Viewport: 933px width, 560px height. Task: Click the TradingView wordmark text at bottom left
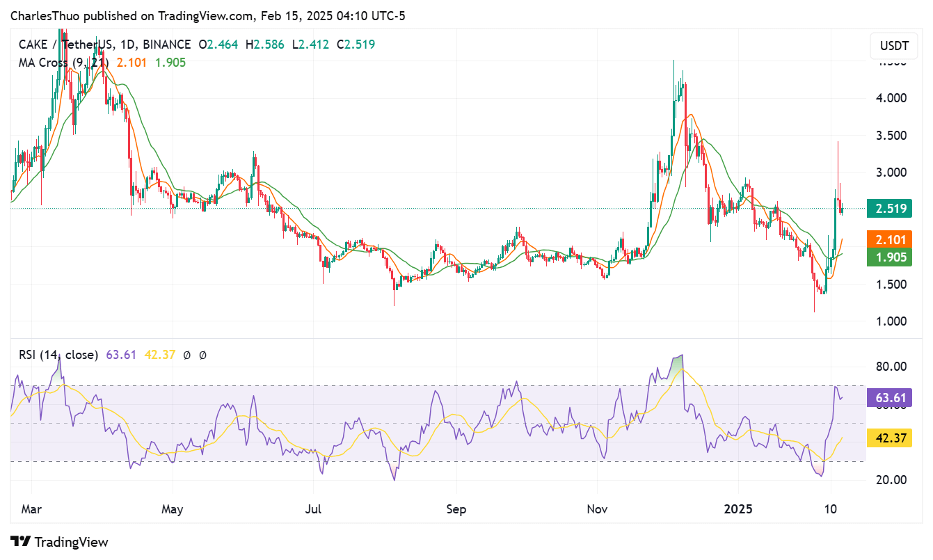(71, 543)
